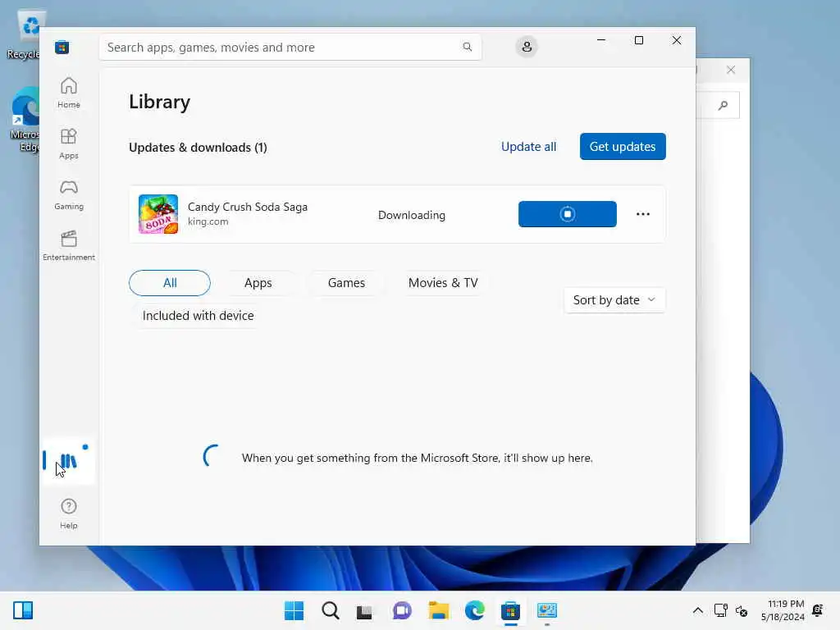Select the Movies & TV filter tab
The image size is (840, 630).
[x=443, y=283]
